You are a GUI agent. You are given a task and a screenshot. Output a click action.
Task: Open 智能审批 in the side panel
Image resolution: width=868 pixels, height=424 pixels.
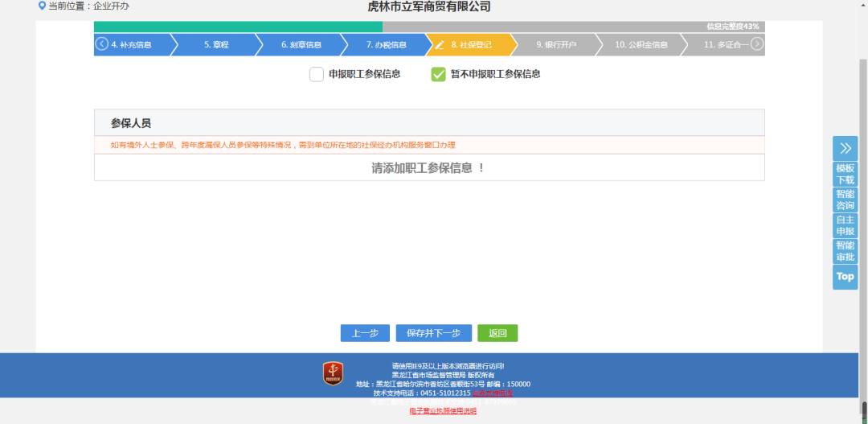[x=845, y=250]
